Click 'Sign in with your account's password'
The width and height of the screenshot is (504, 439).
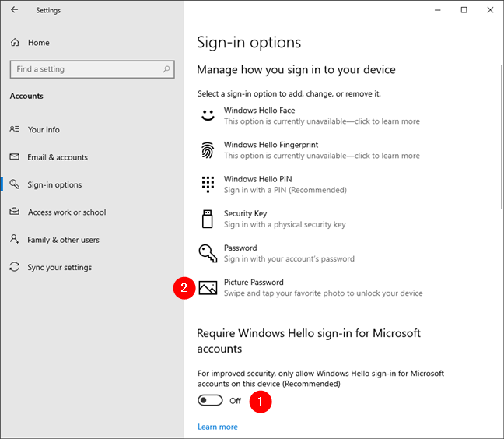point(289,259)
